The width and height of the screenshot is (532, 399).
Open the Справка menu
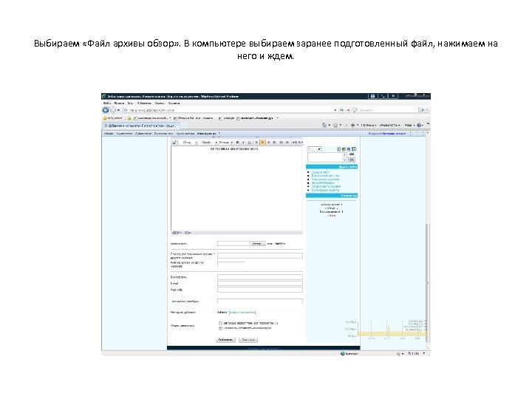[174, 103]
